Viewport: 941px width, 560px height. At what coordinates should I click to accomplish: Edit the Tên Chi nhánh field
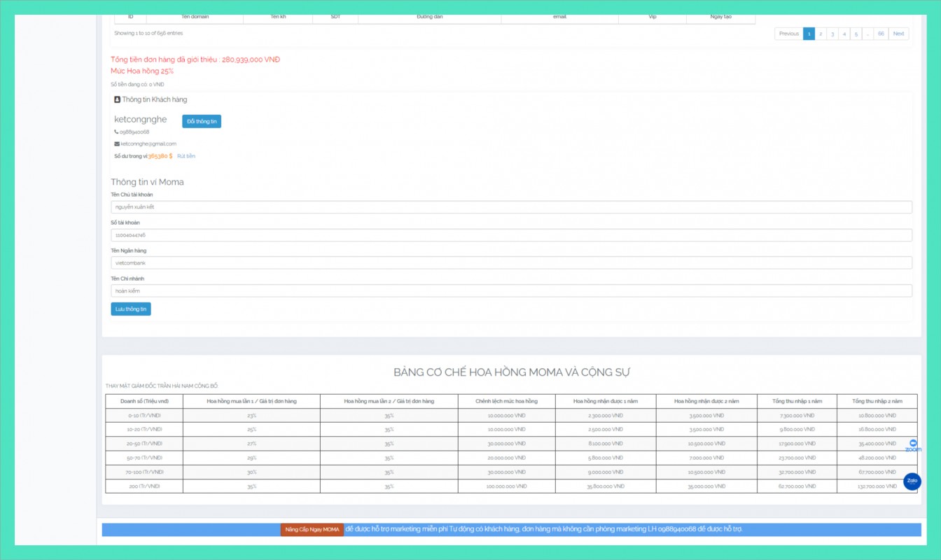[x=511, y=290]
